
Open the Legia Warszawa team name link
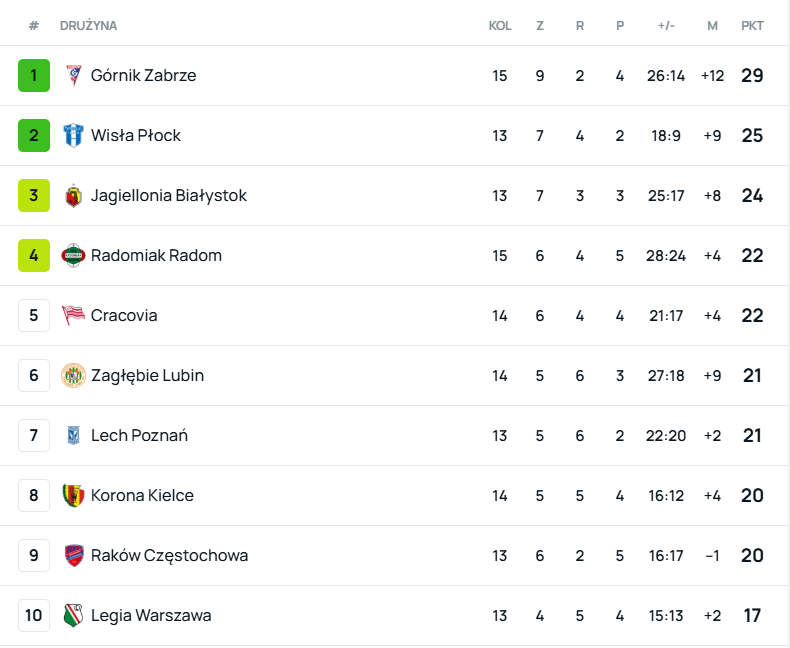click(151, 615)
